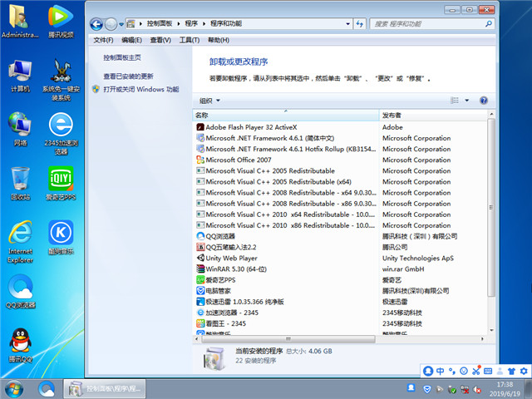Click the Windows Start orb button
Screen dimensions: 532x399
pyautogui.click(x=14, y=388)
